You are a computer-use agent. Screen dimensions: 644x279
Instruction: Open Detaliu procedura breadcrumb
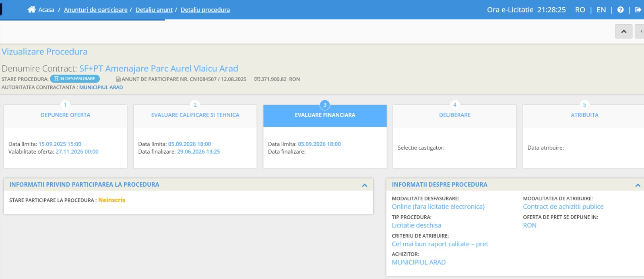point(205,10)
